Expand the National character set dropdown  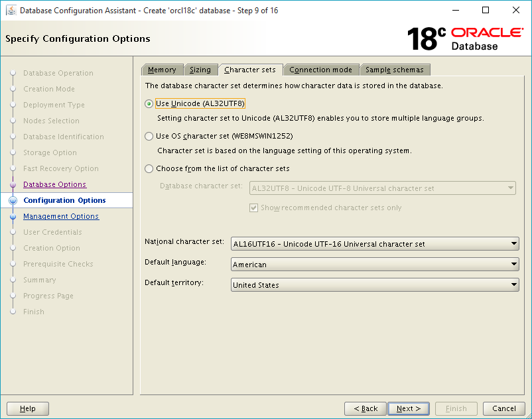pos(375,244)
